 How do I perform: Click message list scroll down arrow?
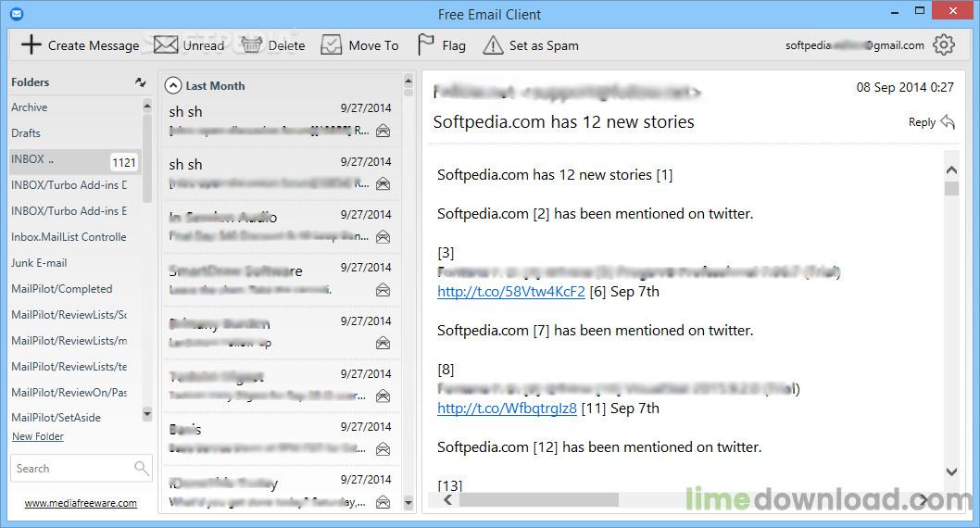[408, 502]
